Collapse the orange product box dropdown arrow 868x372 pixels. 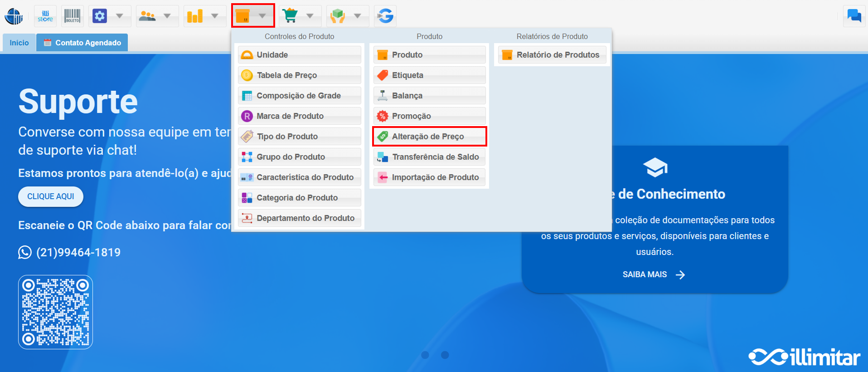pyautogui.click(x=262, y=16)
